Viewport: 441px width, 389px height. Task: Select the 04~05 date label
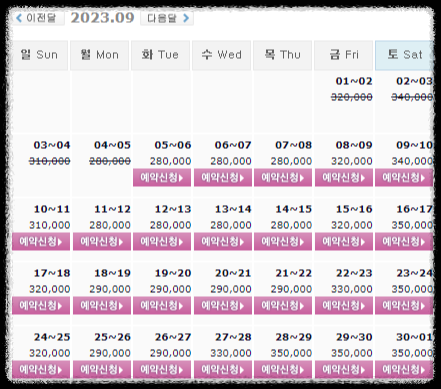pyautogui.click(x=112, y=145)
